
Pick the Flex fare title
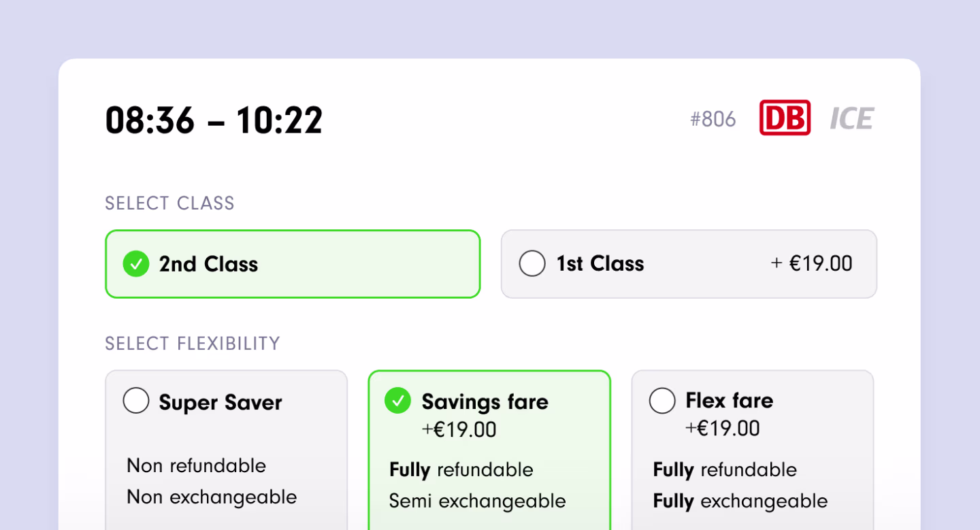(x=729, y=401)
